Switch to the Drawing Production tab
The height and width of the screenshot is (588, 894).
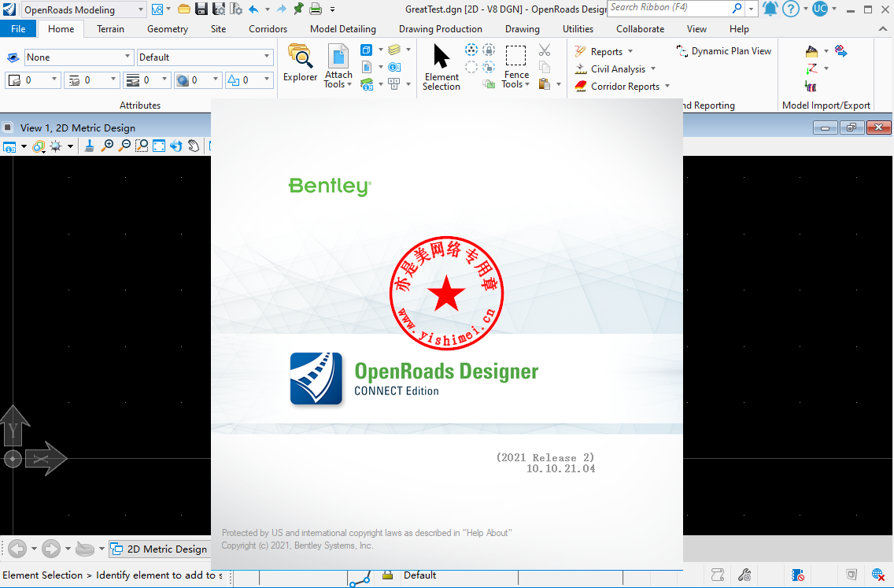coord(441,28)
